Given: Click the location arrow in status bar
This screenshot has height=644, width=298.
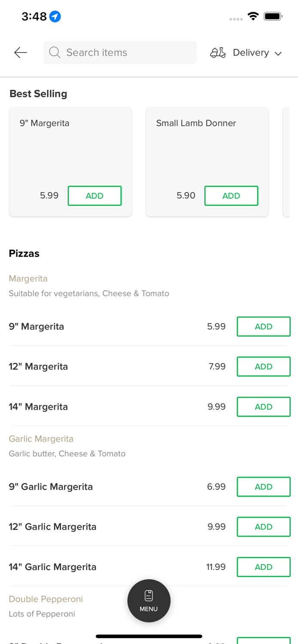Looking at the screenshot, I should click(55, 16).
